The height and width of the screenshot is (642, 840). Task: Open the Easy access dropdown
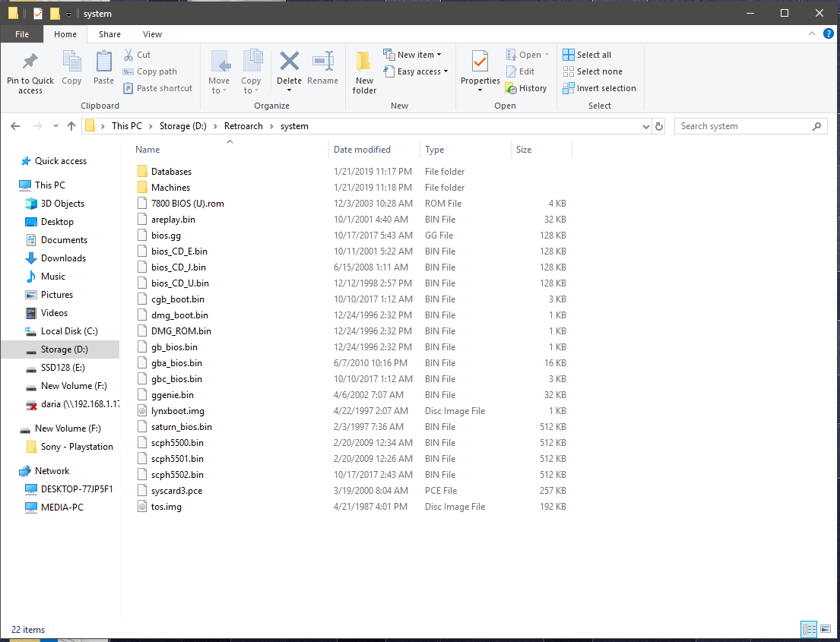click(416, 71)
